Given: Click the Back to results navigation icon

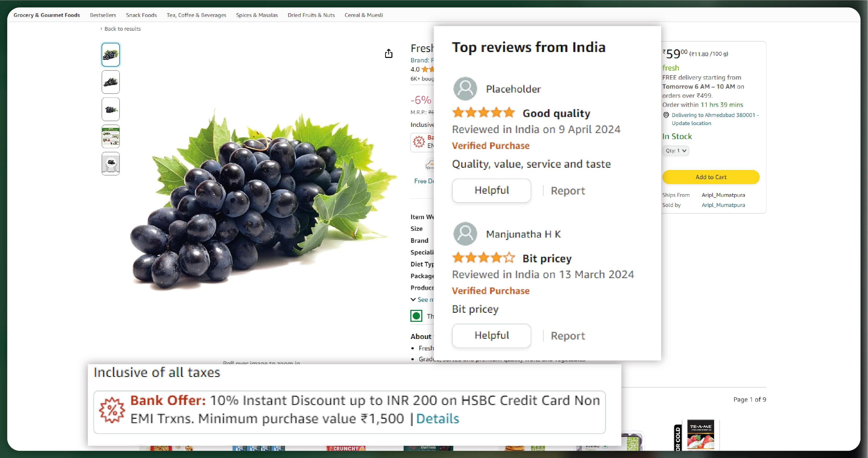Looking at the screenshot, I should tap(101, 28).
